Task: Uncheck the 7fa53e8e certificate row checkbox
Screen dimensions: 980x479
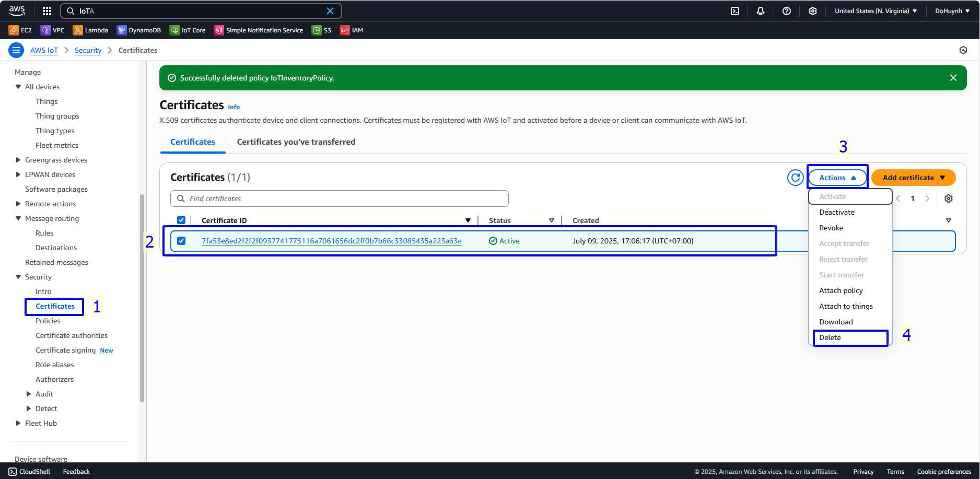Action: point(181,241)
